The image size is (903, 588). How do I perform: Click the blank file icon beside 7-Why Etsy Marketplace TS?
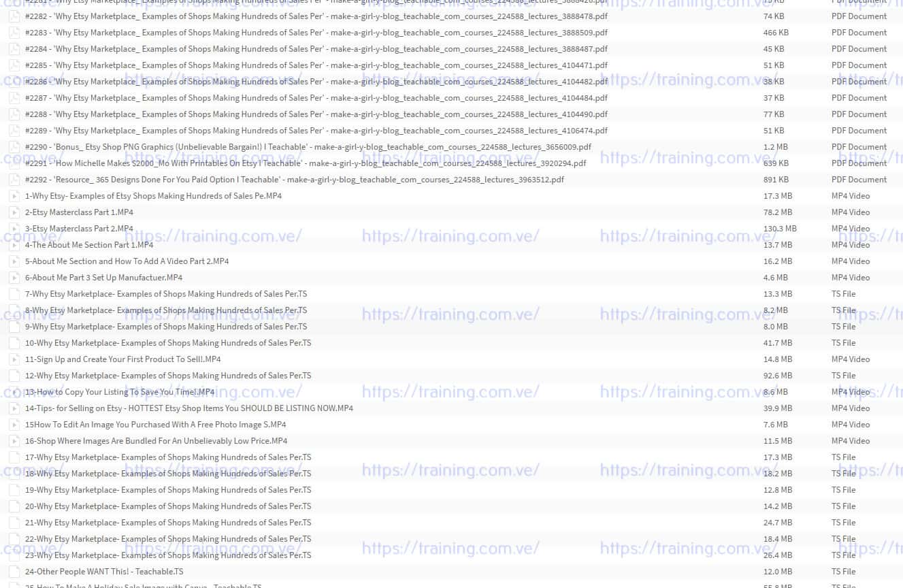click(x=14, y=294)
